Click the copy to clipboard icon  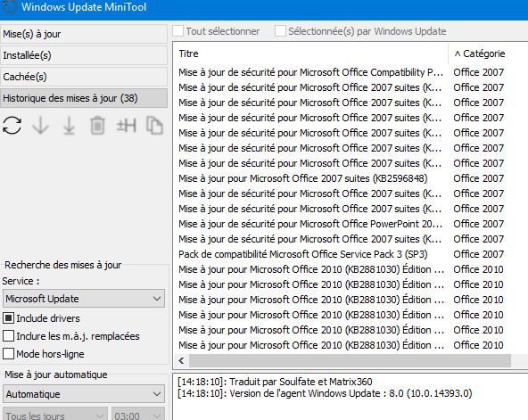[154, 126]
